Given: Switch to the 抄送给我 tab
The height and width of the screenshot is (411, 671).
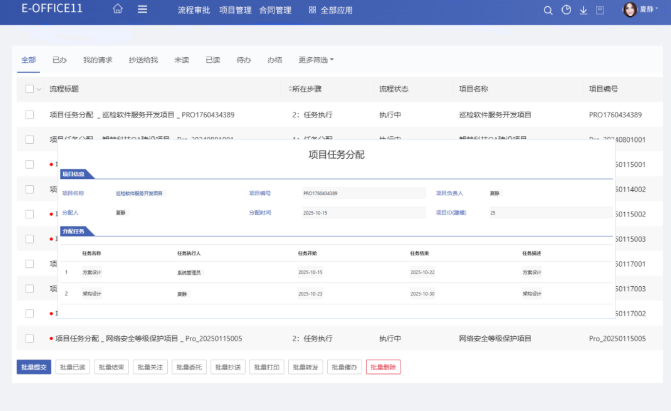Looking at the screenshot, I should point(143,60).
